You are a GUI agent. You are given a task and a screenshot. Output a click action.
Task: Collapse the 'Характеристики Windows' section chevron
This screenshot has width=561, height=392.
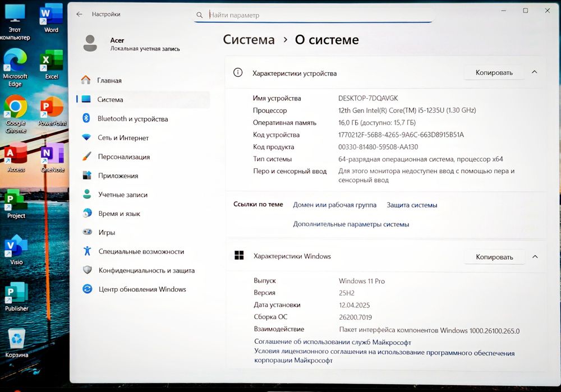pos(535,256)
